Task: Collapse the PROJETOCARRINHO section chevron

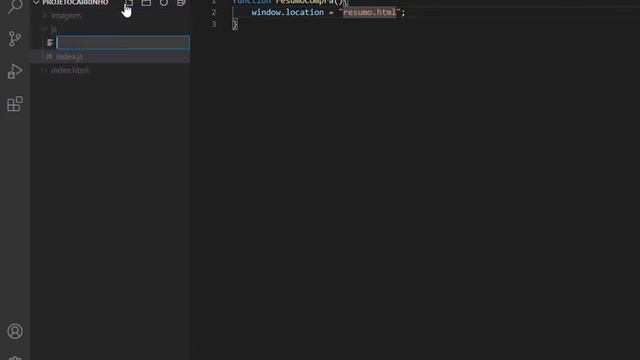Action: [x=36, y=2]
